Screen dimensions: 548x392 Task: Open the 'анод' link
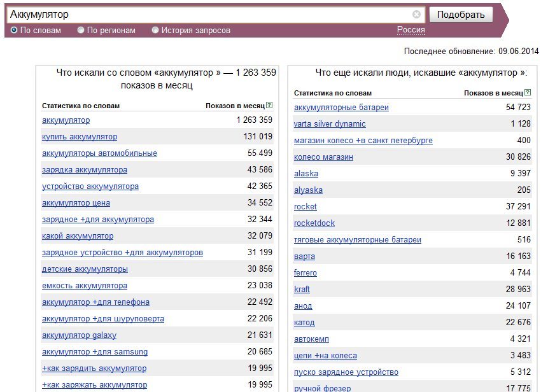pyautogui.click(x=303, y=305)
